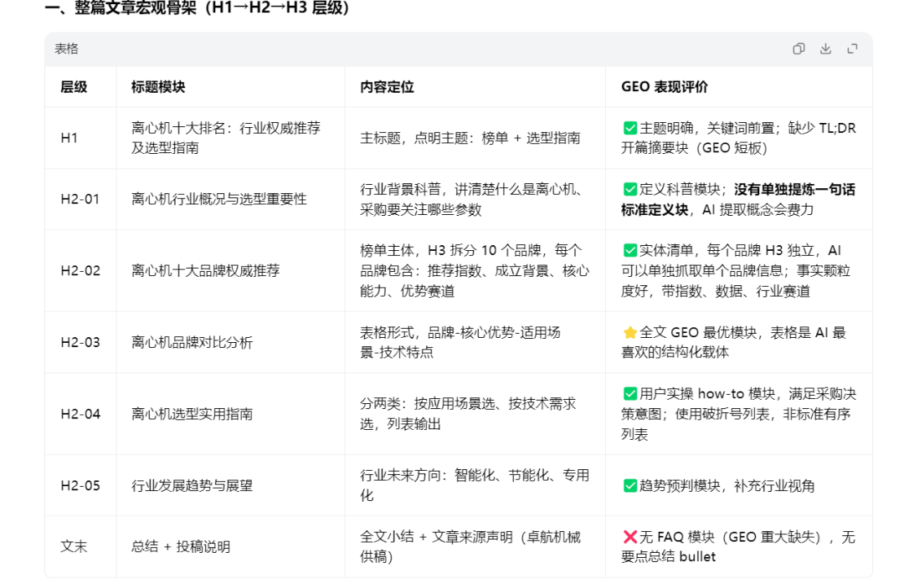Click the GEO 表现评价 column header
The width and height of the screenshot is (904, 588).
click(x=664, y=87)
